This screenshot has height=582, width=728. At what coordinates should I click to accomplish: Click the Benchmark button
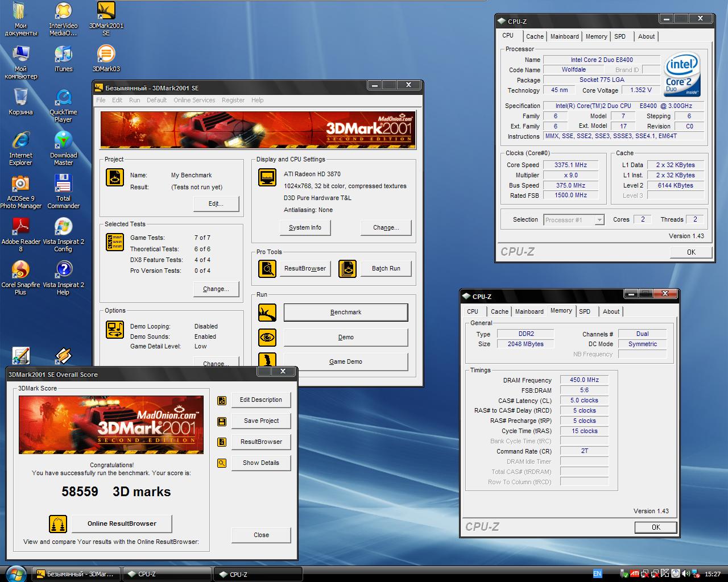346,312
